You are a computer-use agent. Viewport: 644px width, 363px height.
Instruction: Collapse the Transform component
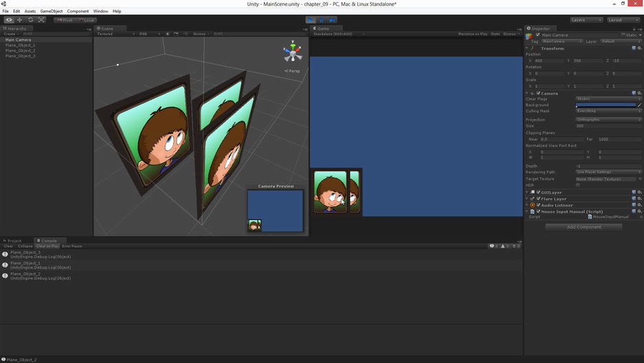pos(527,49)
